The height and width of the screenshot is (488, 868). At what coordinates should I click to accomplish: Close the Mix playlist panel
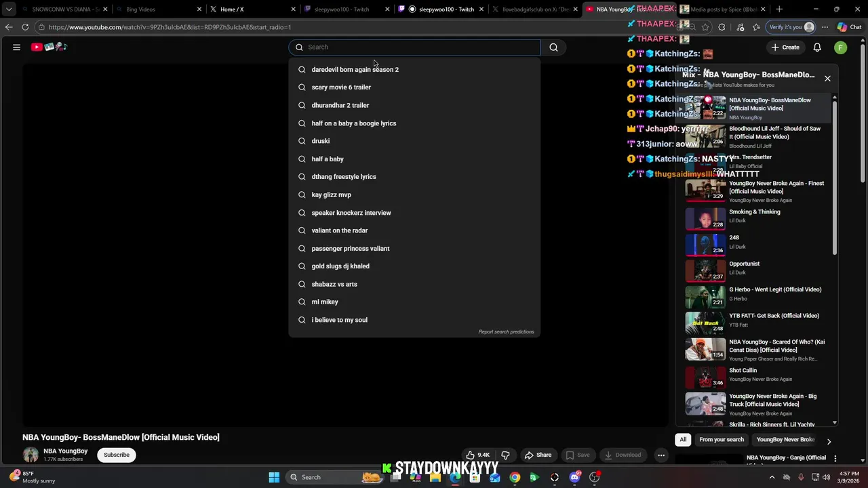click(x=827, y=79)
